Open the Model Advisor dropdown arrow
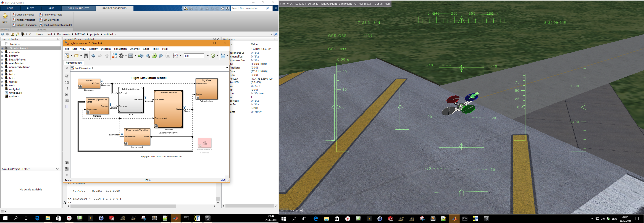 pyautogui.click(x=218, y=56)
